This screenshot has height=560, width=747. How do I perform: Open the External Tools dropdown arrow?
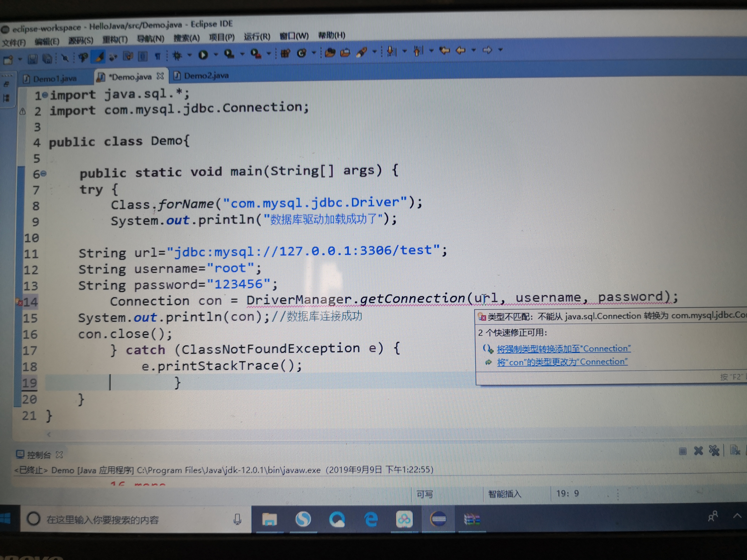[269, 53]
